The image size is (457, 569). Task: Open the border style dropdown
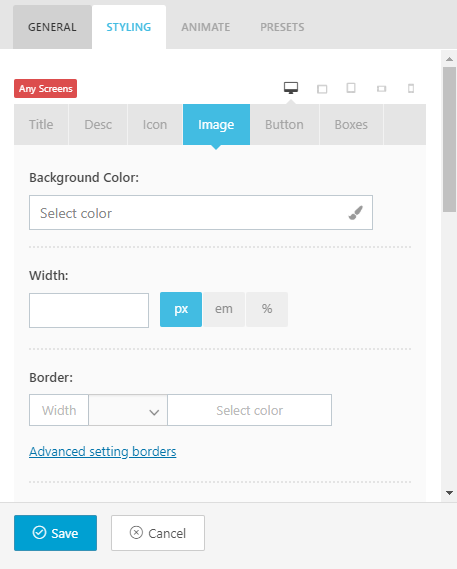pos(128,410)
